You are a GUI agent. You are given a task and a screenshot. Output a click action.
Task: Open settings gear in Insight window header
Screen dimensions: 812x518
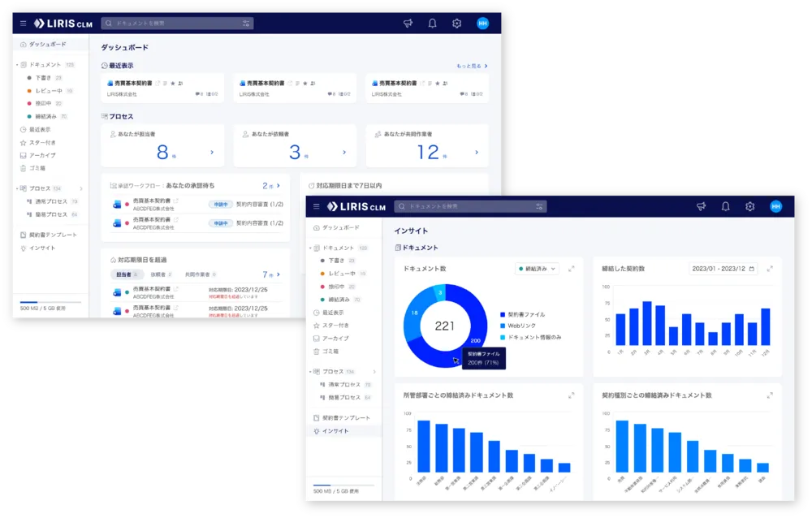pyautogui.click(x=749, y=206)
